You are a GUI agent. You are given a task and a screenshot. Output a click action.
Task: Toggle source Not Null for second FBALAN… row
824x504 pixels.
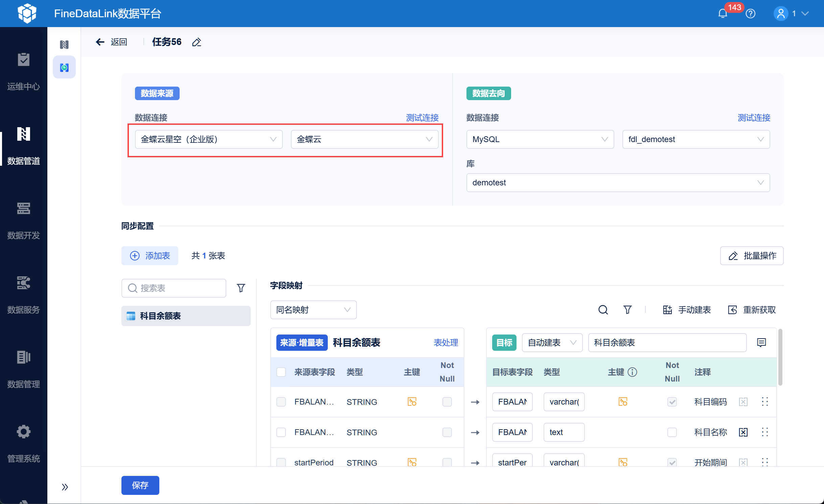[x=447, y=432]
